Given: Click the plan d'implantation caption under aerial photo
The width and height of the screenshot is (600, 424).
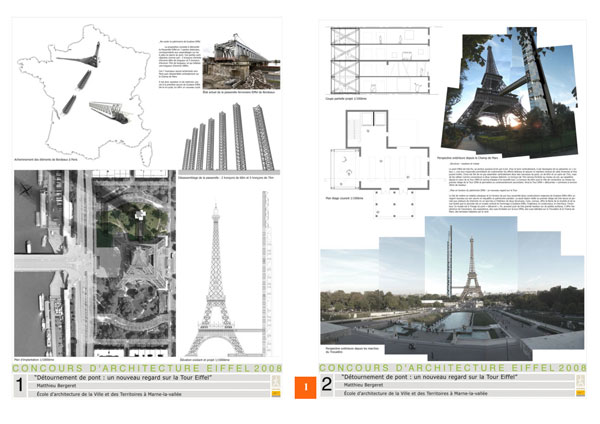Looking at the screenshot, I should (34, 360).
